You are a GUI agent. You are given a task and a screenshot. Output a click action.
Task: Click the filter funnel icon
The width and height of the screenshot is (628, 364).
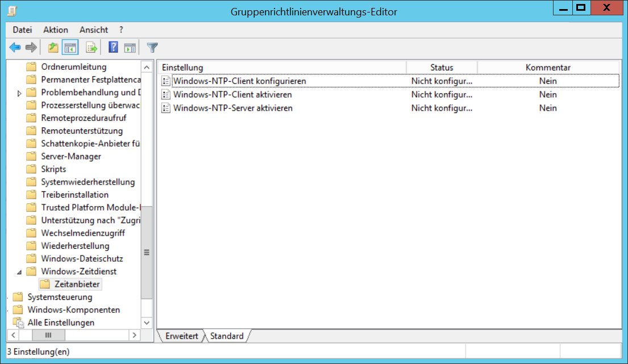coord(152,48)
